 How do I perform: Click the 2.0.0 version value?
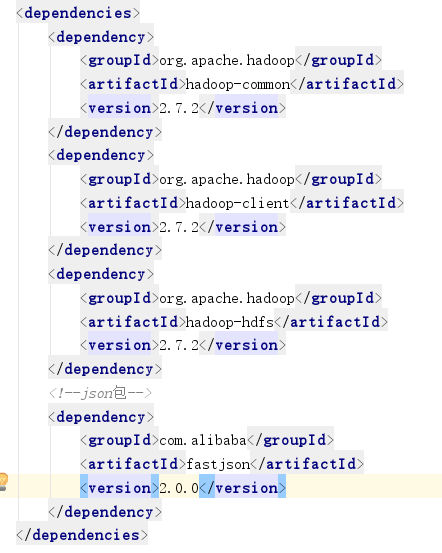click(179, 488)
